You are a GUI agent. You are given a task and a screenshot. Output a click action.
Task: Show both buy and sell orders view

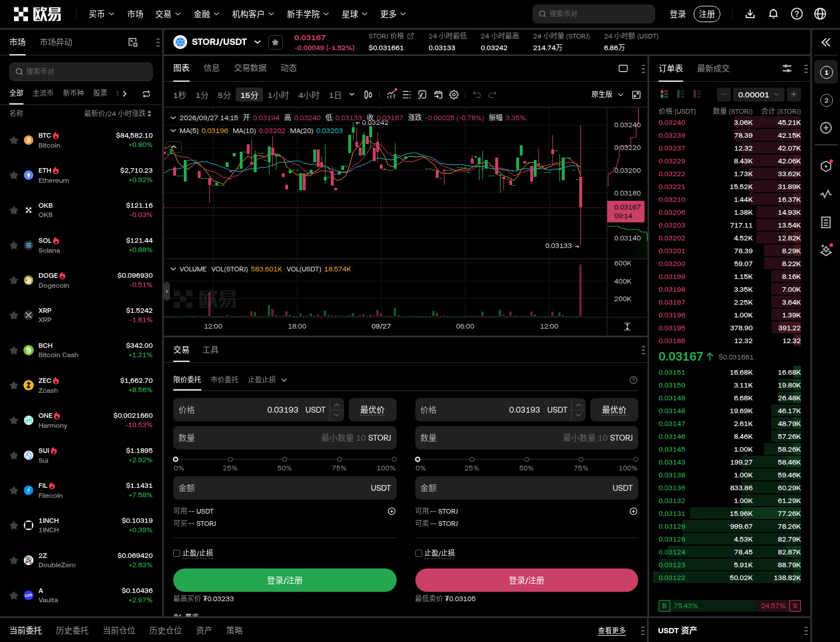664,94
